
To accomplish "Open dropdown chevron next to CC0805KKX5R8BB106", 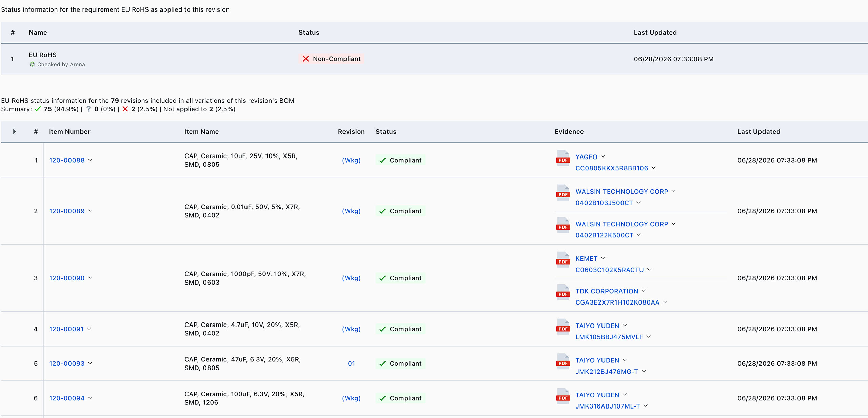I will (654, 168).
